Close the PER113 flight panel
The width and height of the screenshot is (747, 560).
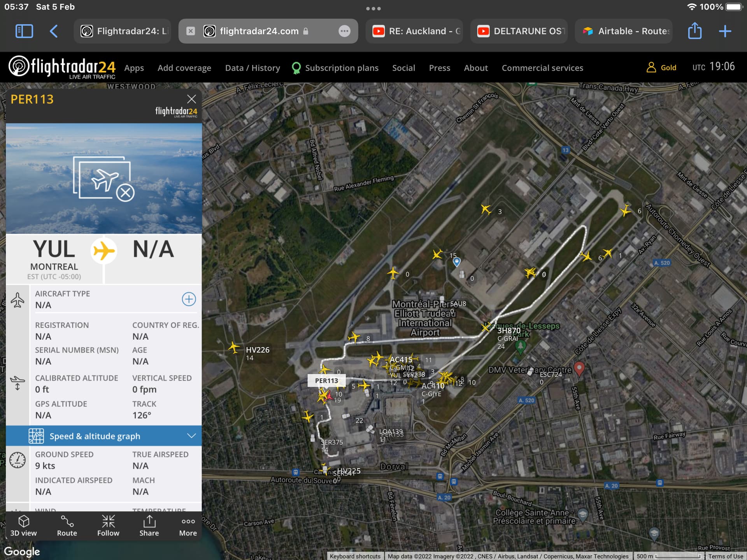pos(191,99)
